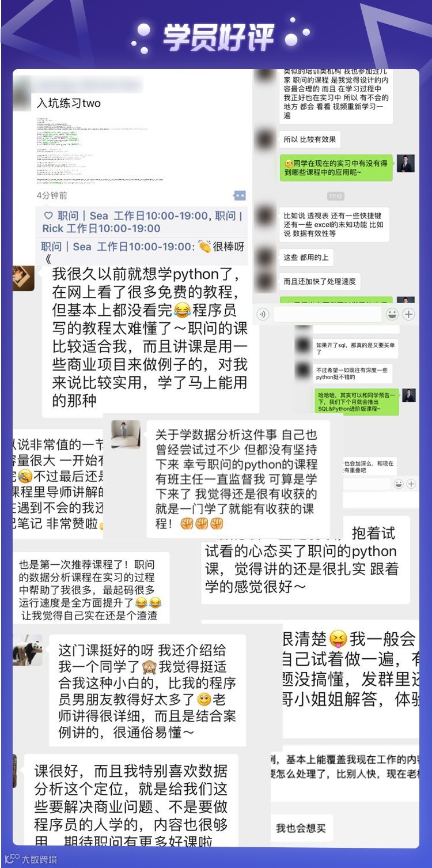
Task: Open the emoji picker in upper chat bar
Action: click(x=392, y=314)
